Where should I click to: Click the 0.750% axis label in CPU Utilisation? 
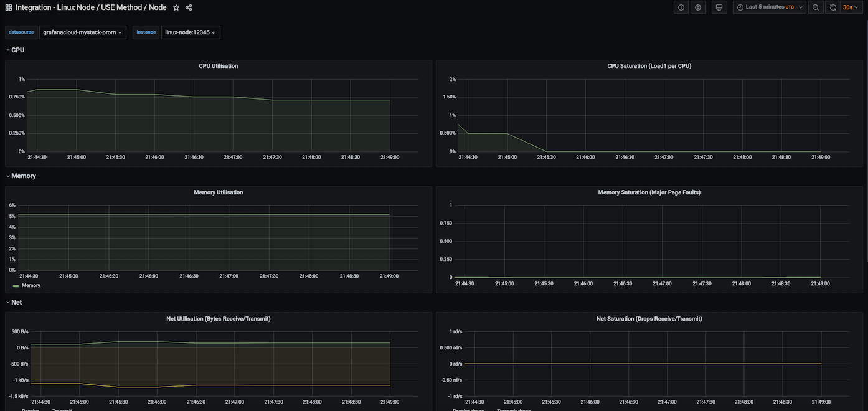pyautogui.click(x=17, y=97)
